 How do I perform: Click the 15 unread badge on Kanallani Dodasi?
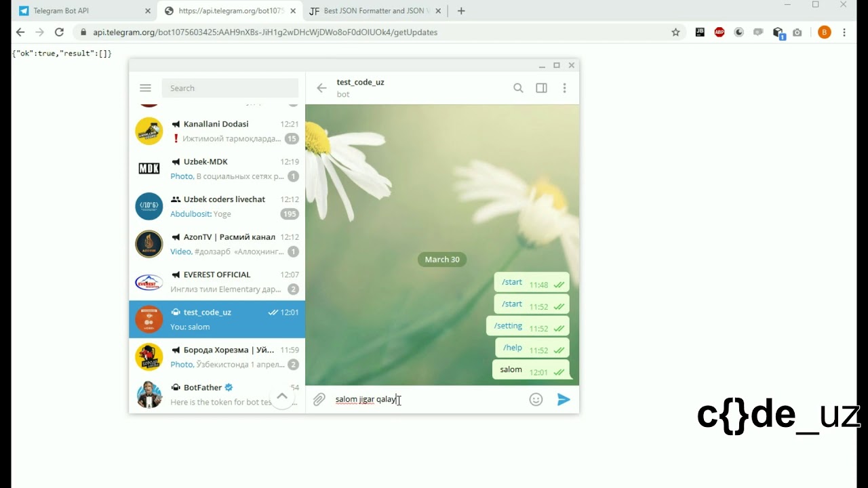[x=292, y=139]
